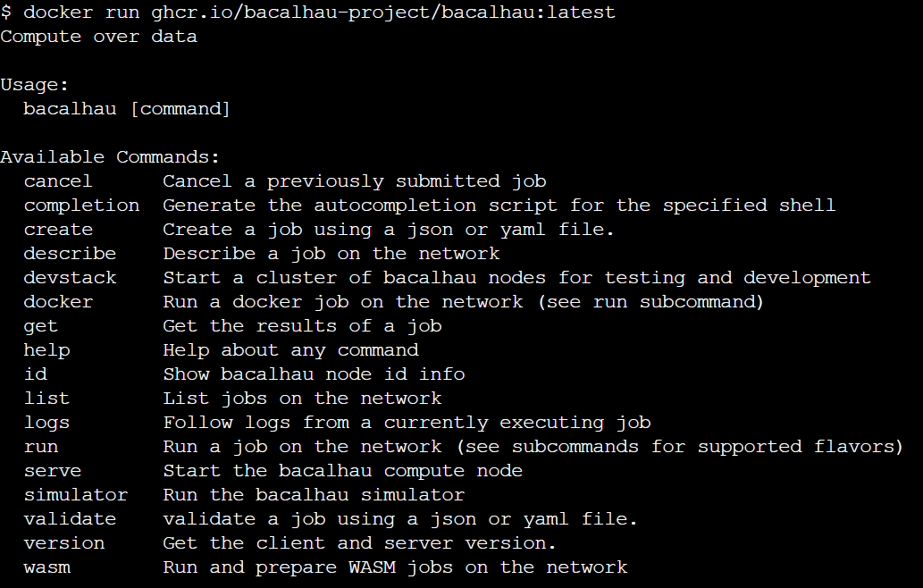Select the 'devstack' command word

click(70, 278)
